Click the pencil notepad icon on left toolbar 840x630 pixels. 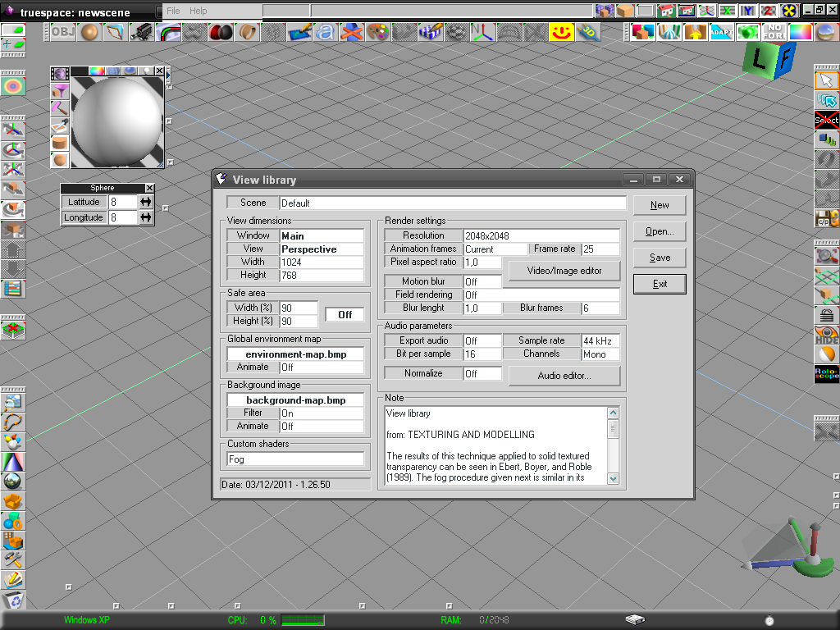pos(13,580)
